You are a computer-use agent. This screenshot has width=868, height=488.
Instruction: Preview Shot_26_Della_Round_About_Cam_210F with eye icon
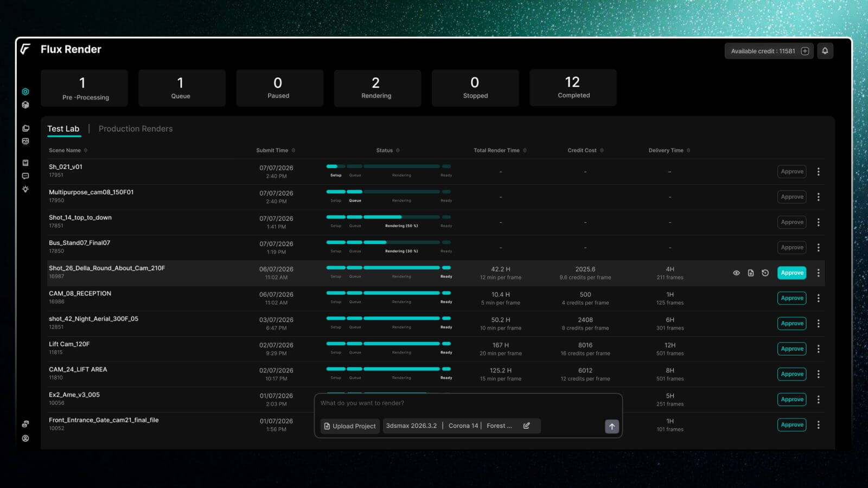click(736, 273)
